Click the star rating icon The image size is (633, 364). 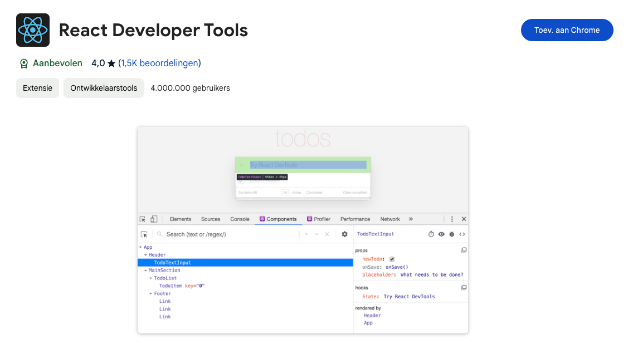(x=111, y=63)
